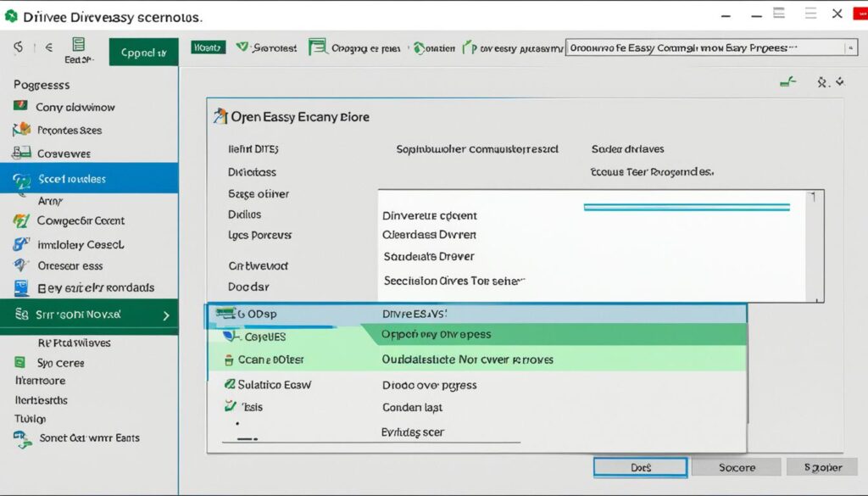Click the 'S gorer' button
The width and height of the screenshot is (868, 496).
(x=822, y=467)
